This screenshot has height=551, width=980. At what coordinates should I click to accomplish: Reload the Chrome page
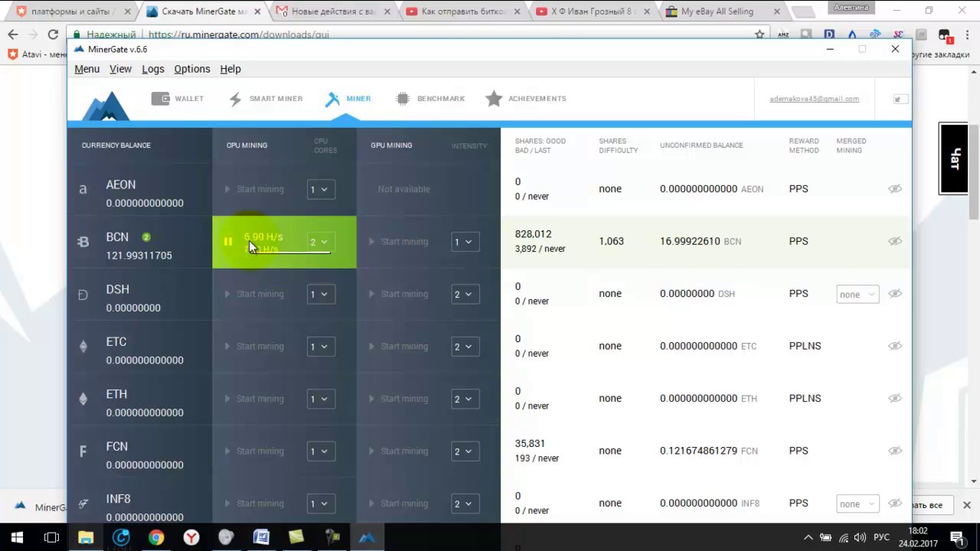click(53, 34)
